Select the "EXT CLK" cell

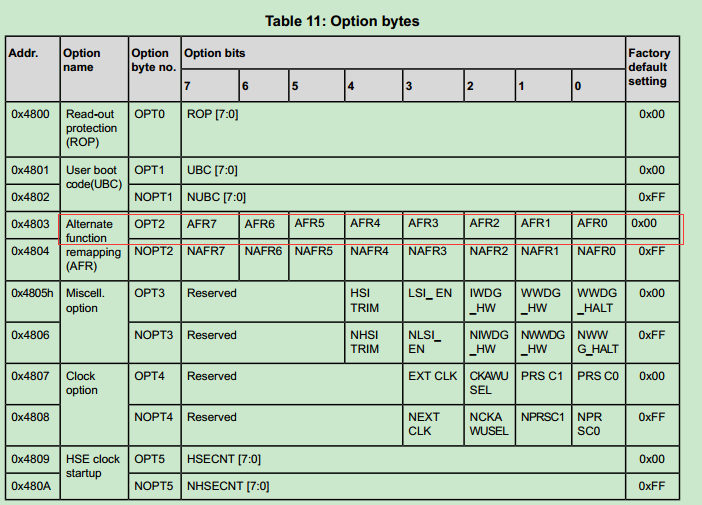tap(432, 376)
